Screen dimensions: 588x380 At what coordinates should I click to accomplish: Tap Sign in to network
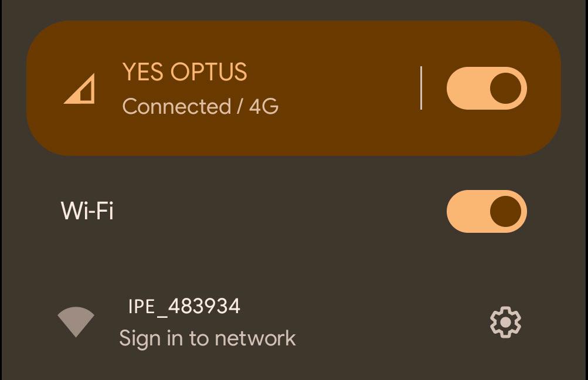(208, 339)
